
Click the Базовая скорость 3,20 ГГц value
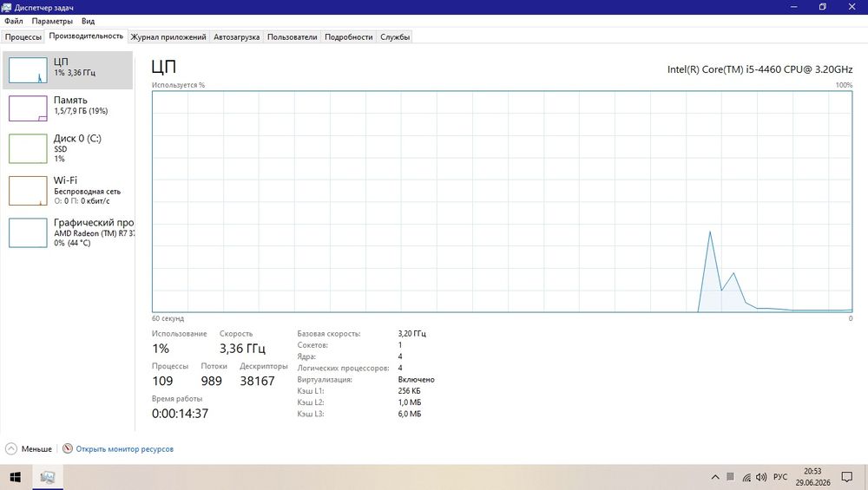click(411, 334)
